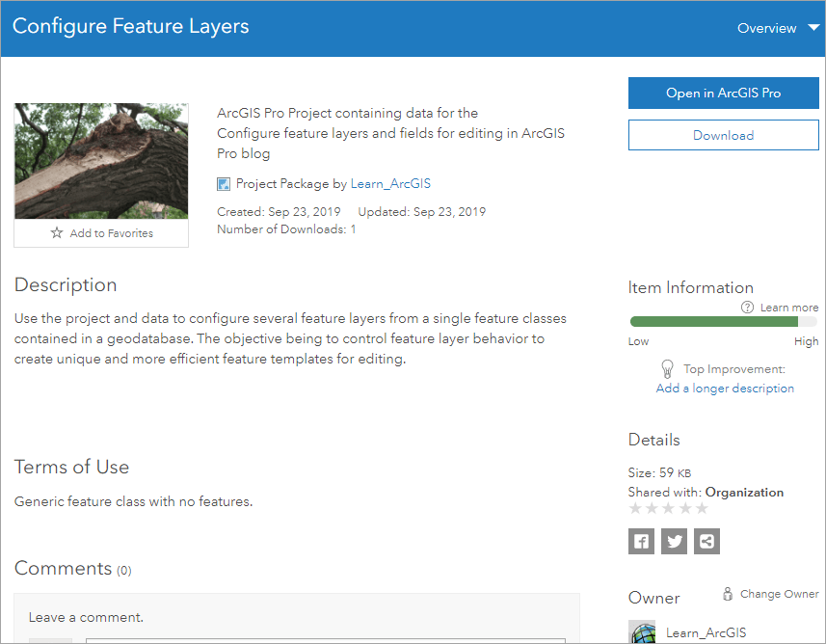Click the help icon beside Learn more
The image size is (826, 644).
747,307
